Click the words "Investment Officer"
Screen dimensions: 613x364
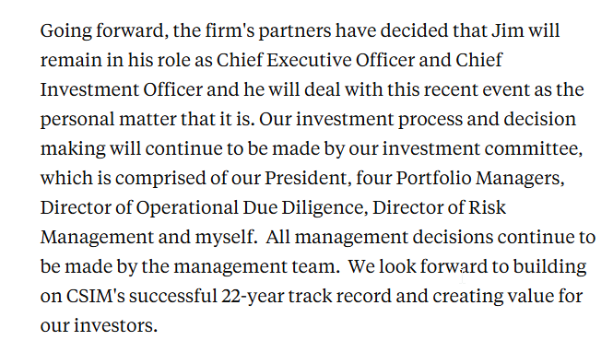122,89
